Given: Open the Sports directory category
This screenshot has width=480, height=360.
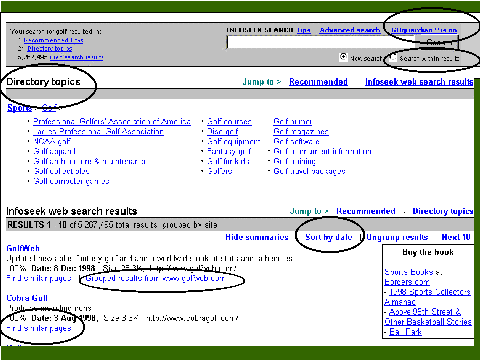Looking at the screenshot, I should coord(19,108).
